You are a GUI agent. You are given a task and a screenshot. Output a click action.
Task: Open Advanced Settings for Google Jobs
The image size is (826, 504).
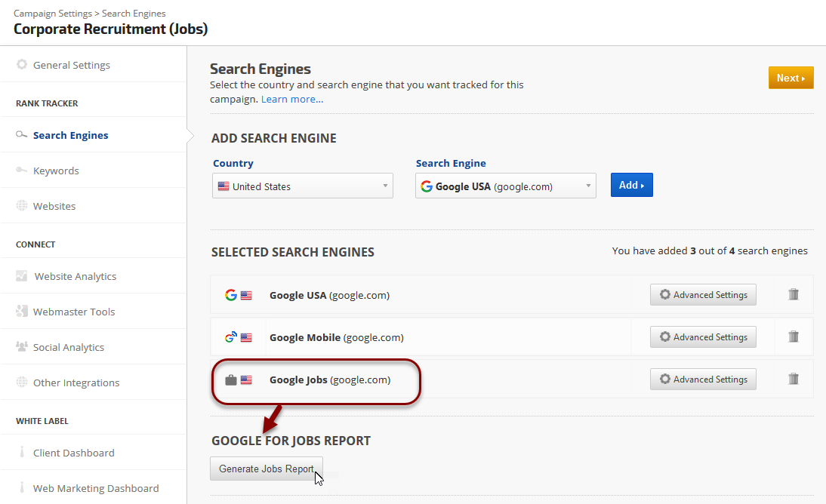pos(703,380)
